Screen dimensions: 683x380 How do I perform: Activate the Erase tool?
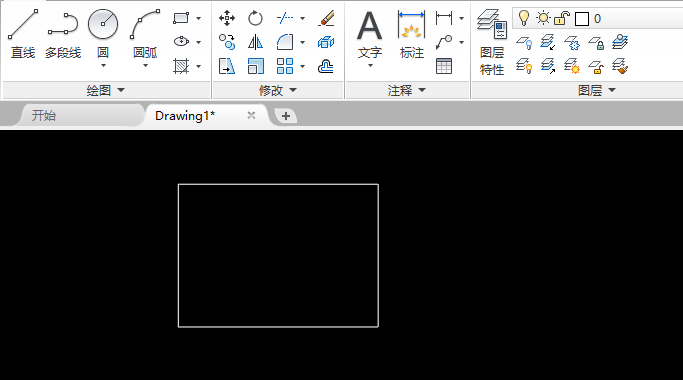point(326,18)
